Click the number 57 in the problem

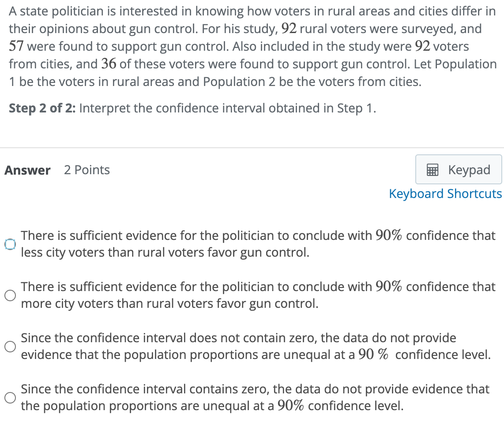pyautogui.click(x=16, y=46)
